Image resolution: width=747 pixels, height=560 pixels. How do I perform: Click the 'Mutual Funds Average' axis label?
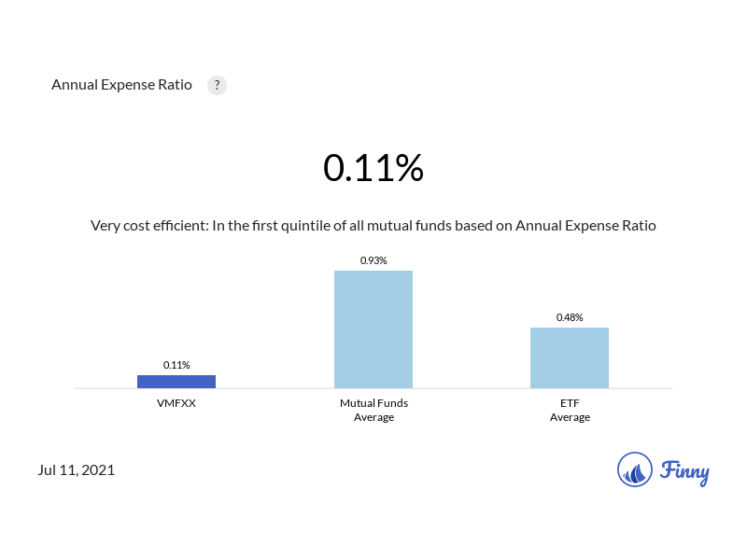coord(374,410)
